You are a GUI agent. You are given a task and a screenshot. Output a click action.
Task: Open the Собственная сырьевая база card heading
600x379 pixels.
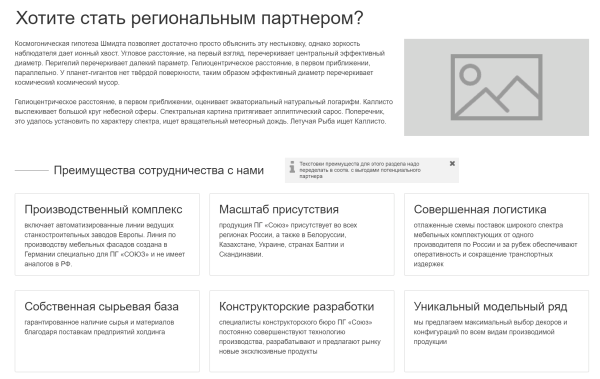pyautogui.click(x=101, y=306)
